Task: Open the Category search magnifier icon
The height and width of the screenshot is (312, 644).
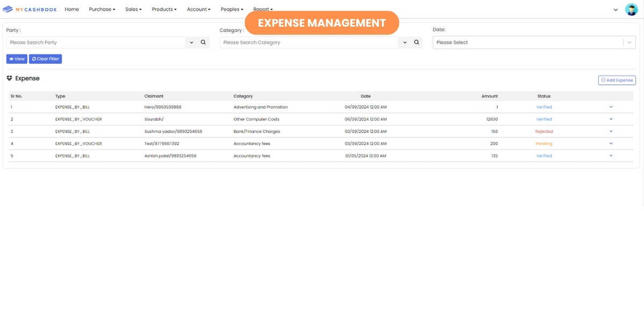Action: 416,42
